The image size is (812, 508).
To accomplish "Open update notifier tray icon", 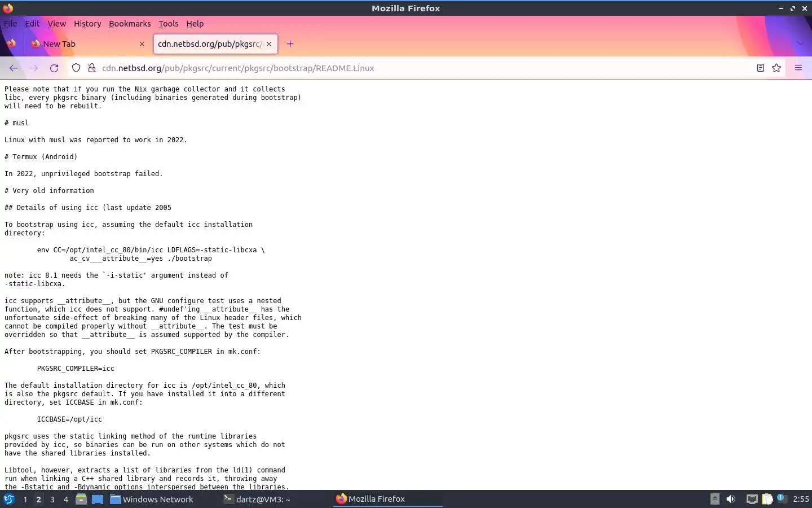I will click(x=781, y=498).
